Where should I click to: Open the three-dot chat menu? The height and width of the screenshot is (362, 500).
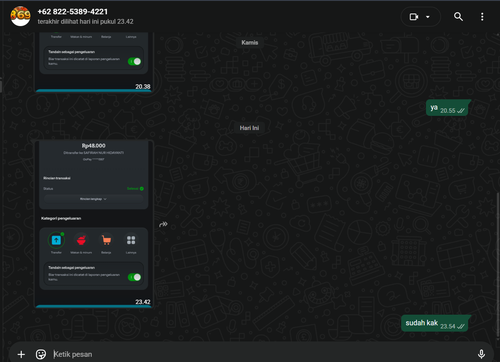point(482,17)
